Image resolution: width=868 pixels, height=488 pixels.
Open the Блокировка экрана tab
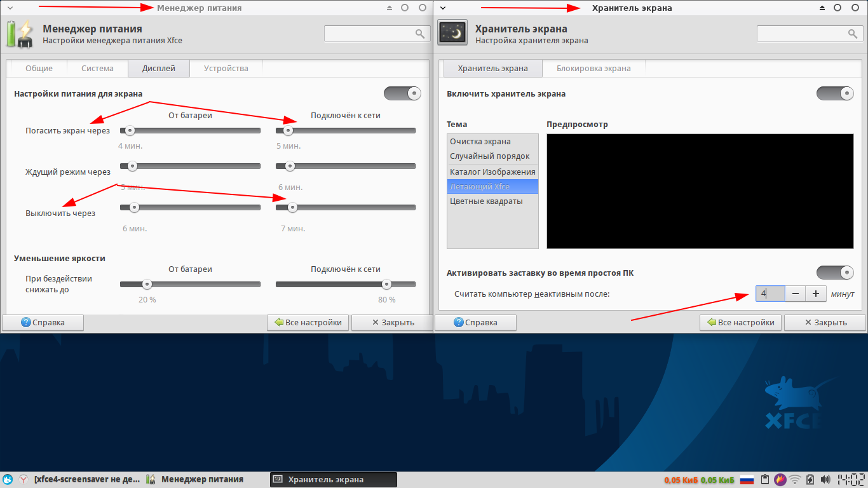(x=593, y=68)
